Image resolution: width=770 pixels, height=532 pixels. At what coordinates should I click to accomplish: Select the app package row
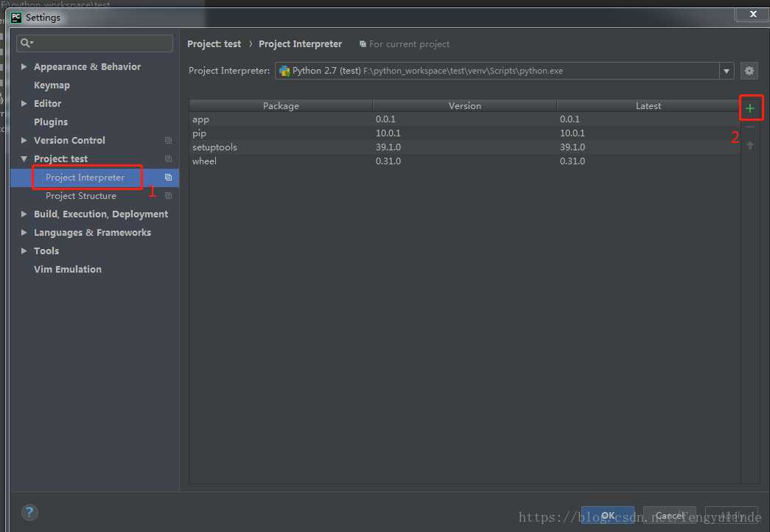click(464, 119)
